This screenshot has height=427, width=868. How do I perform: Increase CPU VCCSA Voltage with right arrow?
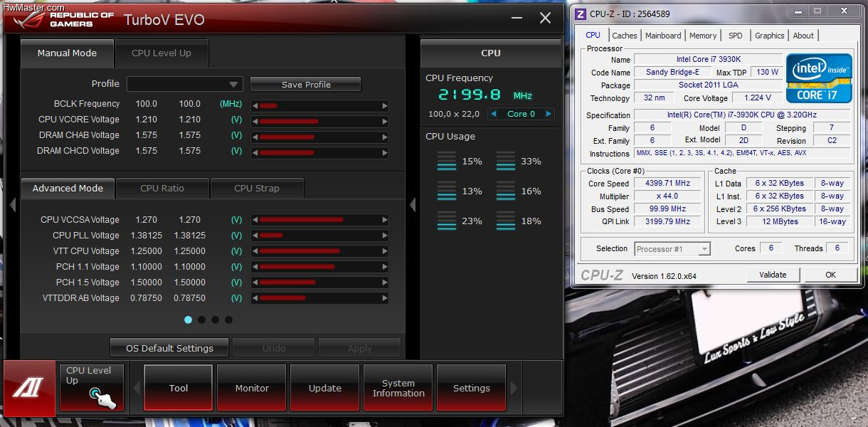pyautogui.click(x=385, y=220)
